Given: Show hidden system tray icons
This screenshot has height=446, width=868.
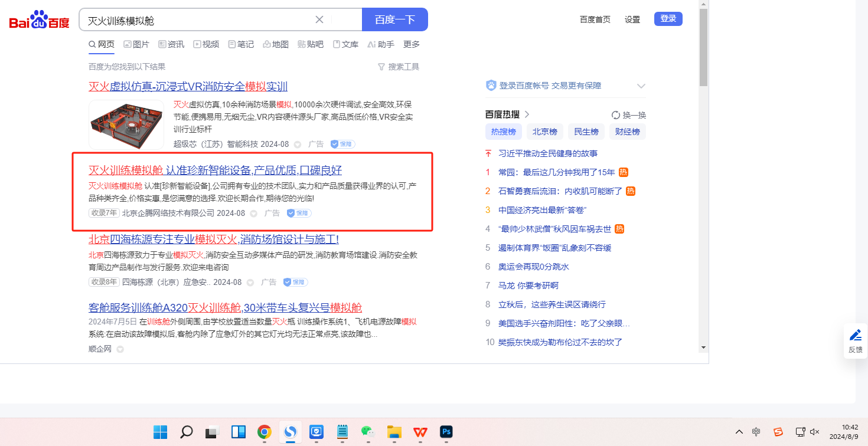Looking at the screenshot, I should click(739, 432).
